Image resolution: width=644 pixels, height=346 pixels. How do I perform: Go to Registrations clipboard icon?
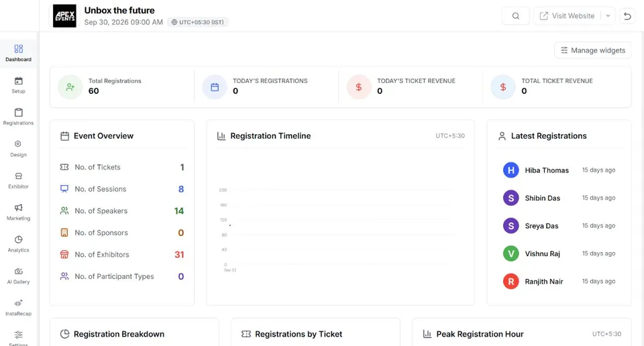(x=19, y=113)
